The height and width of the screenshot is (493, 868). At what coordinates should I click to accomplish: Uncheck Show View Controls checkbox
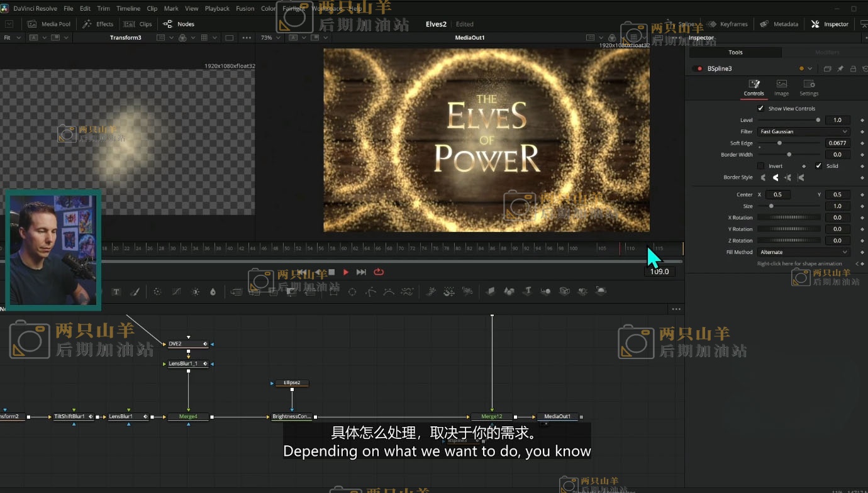760,108
